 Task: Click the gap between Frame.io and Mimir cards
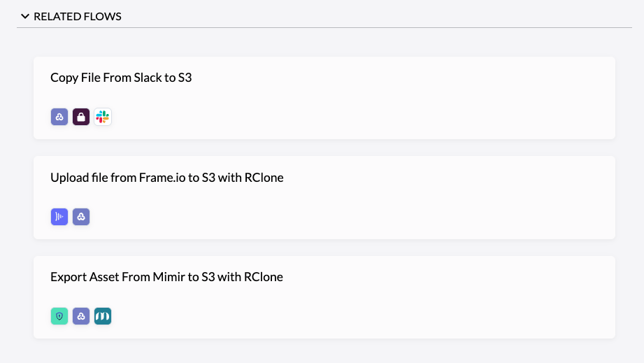click(x=324, y=248)
